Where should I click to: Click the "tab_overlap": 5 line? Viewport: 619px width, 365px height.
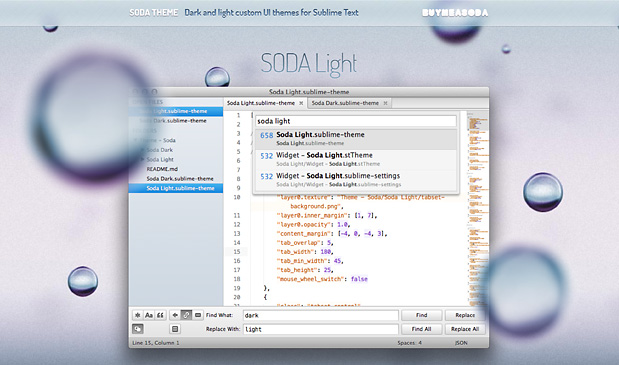305,243
